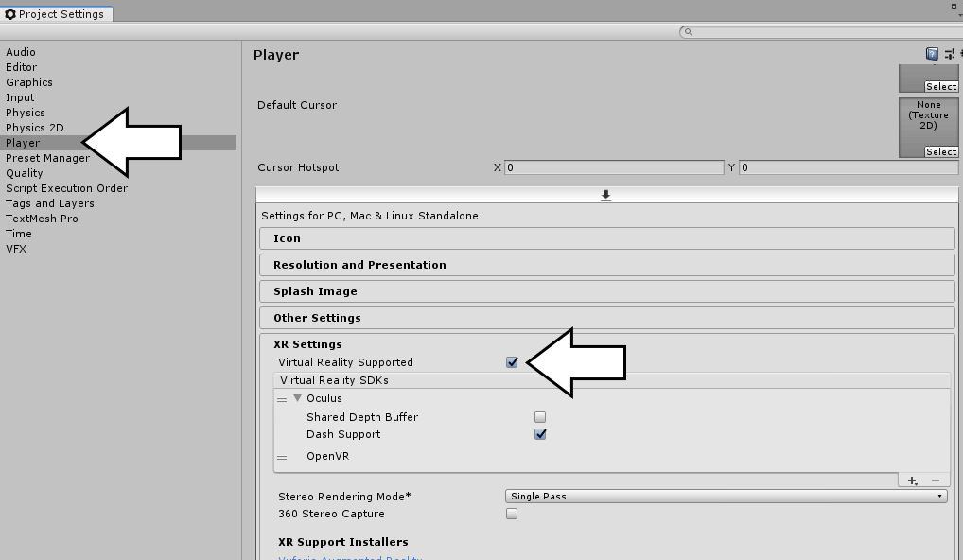
Task: Focus the settings search box
Action: tap(823, 32)
